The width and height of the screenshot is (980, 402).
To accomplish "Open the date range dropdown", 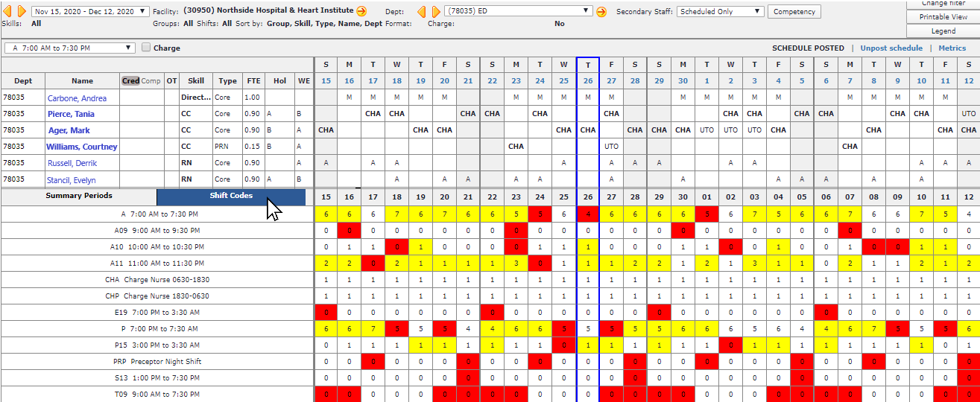I will (90, 12).
